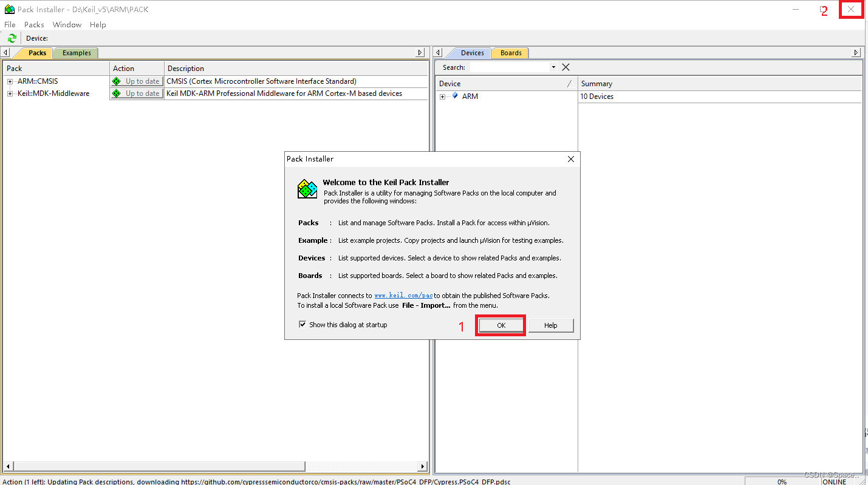Image resolution: width=868 pixels, height=485 pixels.
Task: Click the ONLINE status bar indicator
Action: click(x=834, y=481)
